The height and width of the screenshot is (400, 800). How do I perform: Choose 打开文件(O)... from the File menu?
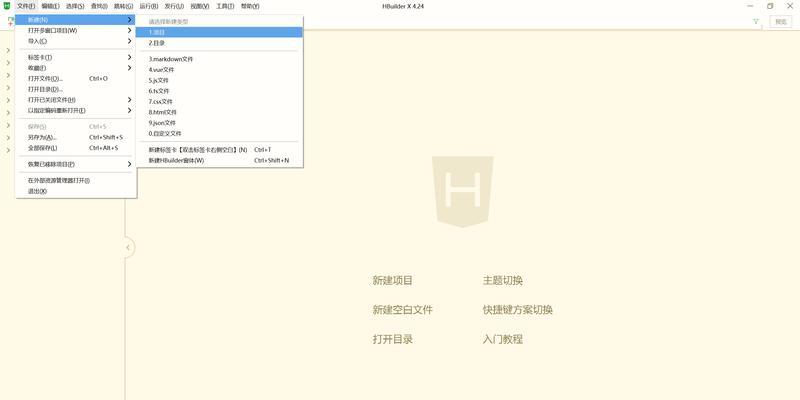[76, 79]
